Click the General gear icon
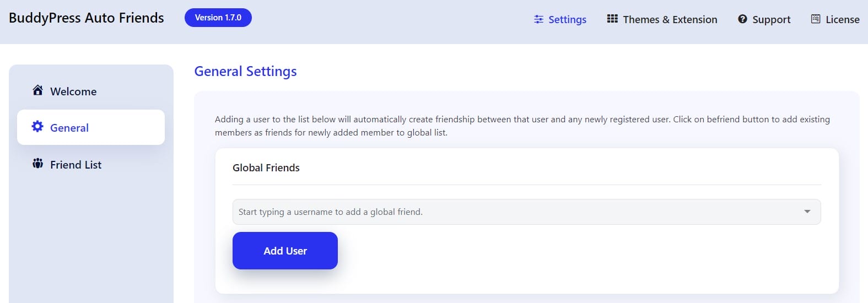868x303 pixels. click(37, 127)
